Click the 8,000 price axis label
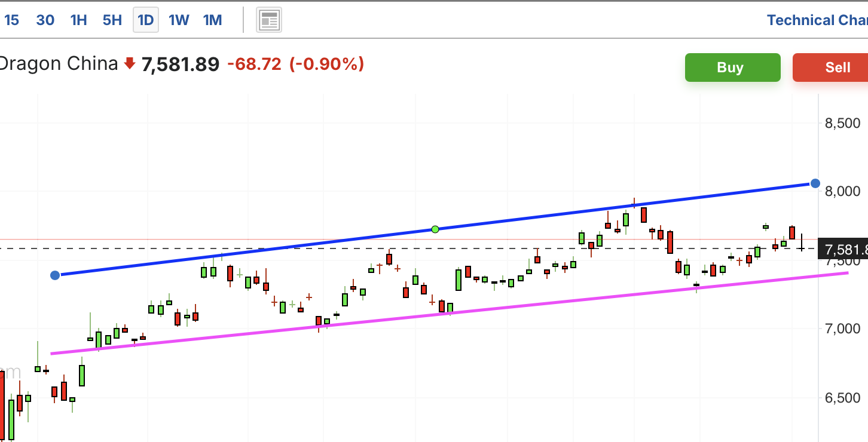This screenshot has height=442, width=868. point(842,191)
